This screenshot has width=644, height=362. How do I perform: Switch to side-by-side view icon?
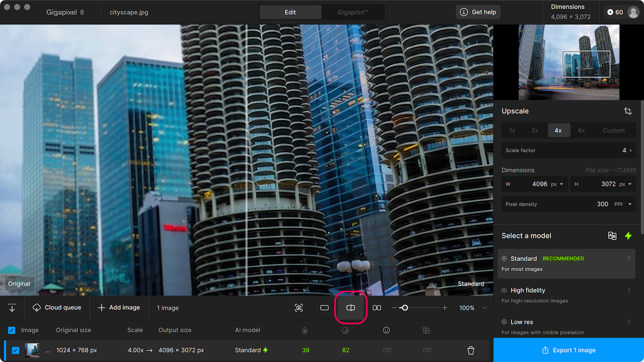[x=376, y=308]
